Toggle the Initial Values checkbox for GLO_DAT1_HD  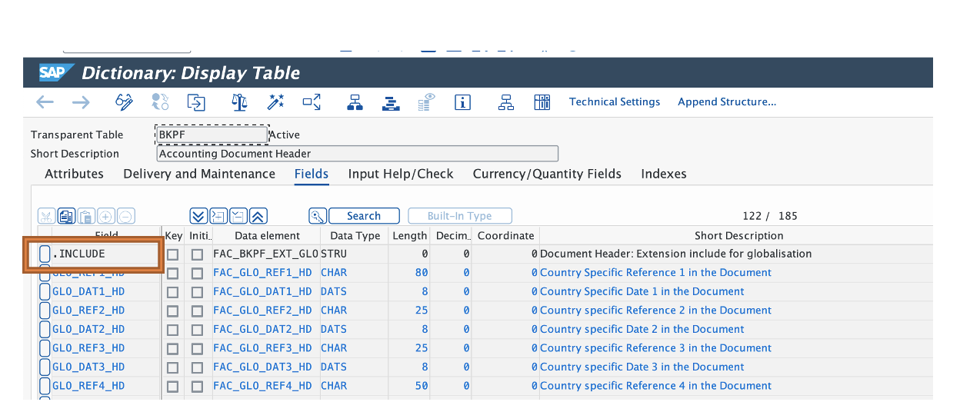point(198,292)
